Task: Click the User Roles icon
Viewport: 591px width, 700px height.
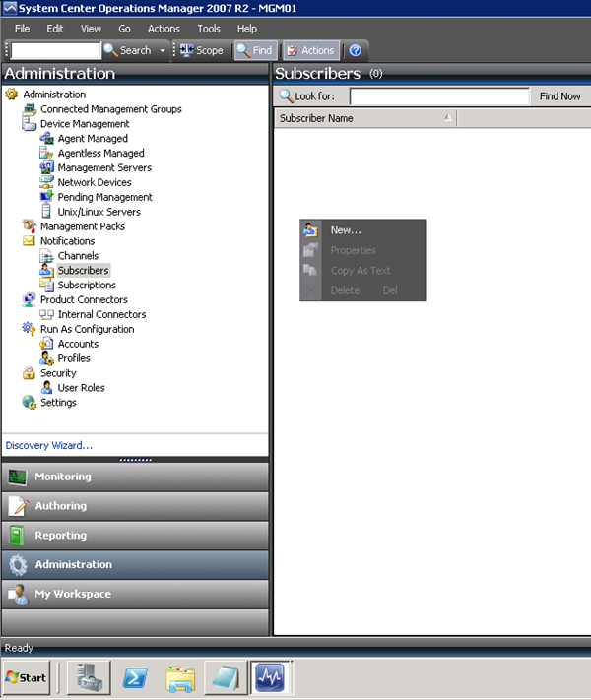Action: pos(46,388)
